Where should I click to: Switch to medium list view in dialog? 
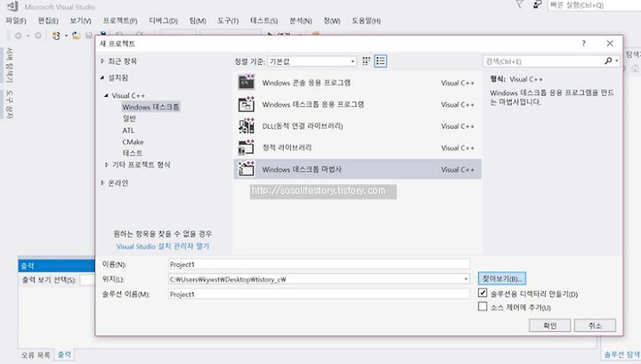pos(381,61)
